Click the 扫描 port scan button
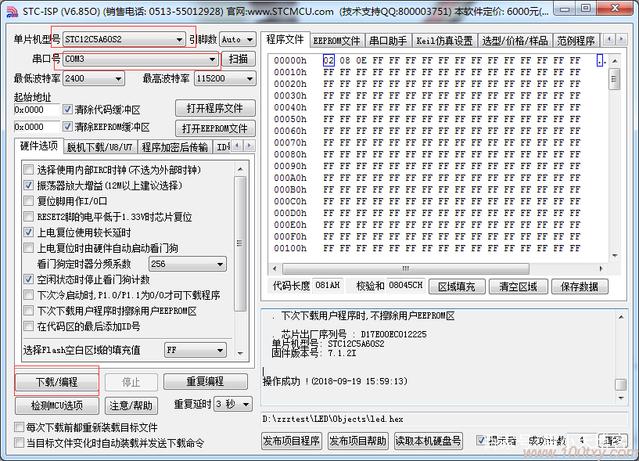The height and width of the screenshot is (461, 639). click(x=238, y=59)
